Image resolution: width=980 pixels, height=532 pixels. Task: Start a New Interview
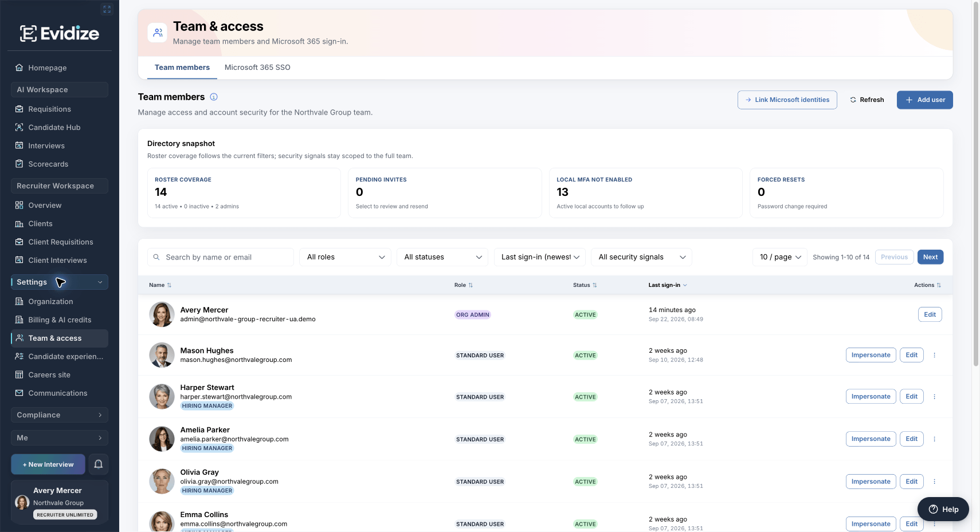coord(48,464)
